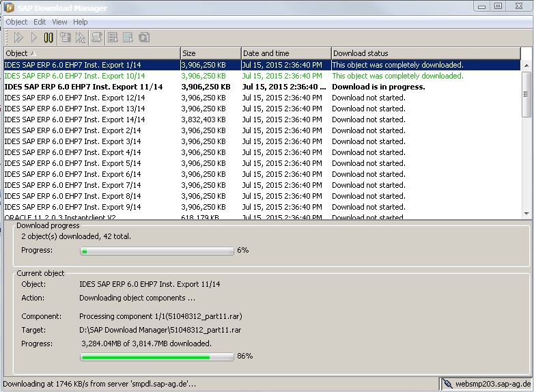The height and width of the screenshot is (392, 534).
Task: Click the target path D:\SAP Download Manager text
Action: 160,330
